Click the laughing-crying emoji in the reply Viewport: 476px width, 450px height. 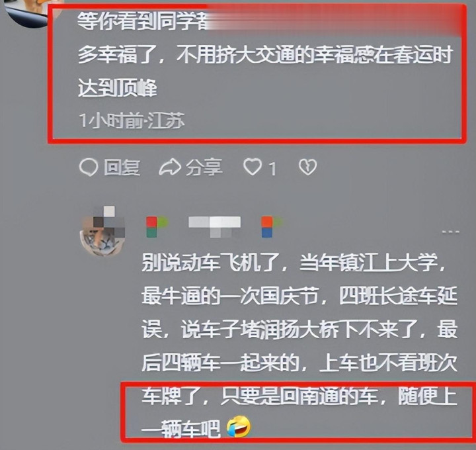pos(239,426)
